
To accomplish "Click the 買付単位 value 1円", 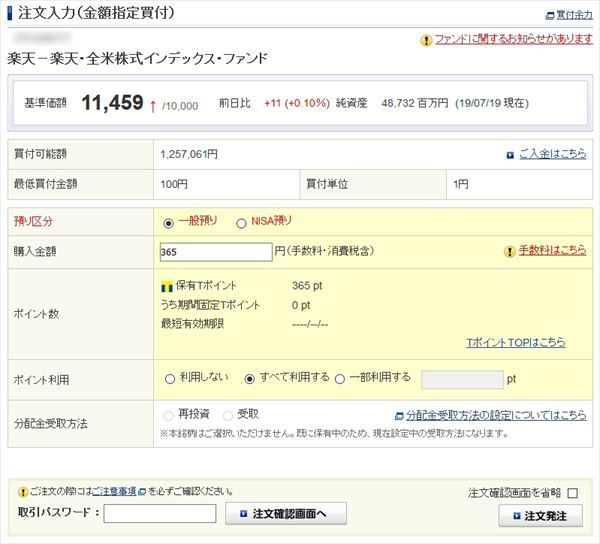I will point(461,184).
